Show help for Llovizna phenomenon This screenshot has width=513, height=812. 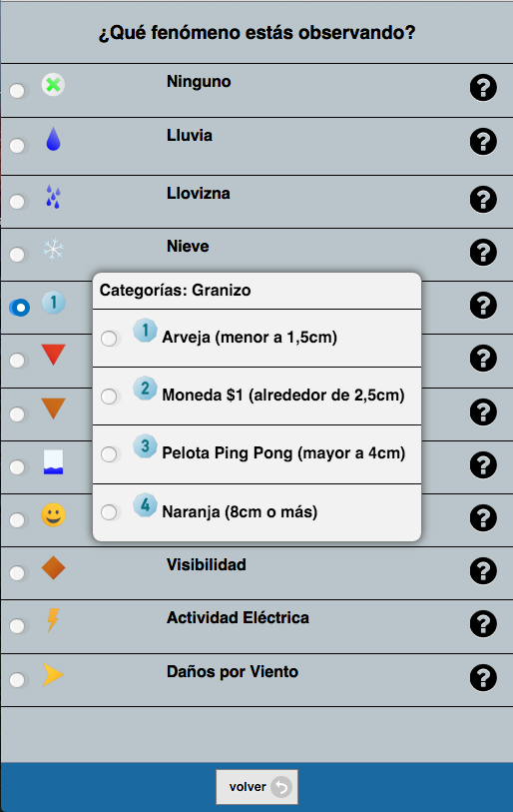click(x=483, y=200)
